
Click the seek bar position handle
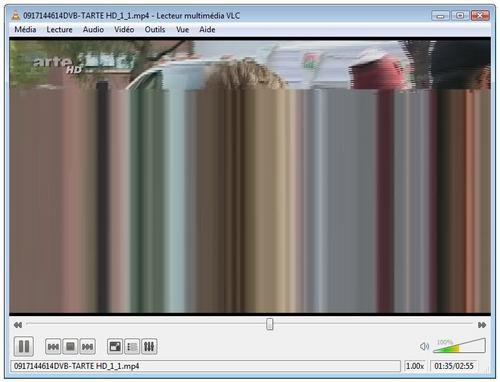point(270,324)
